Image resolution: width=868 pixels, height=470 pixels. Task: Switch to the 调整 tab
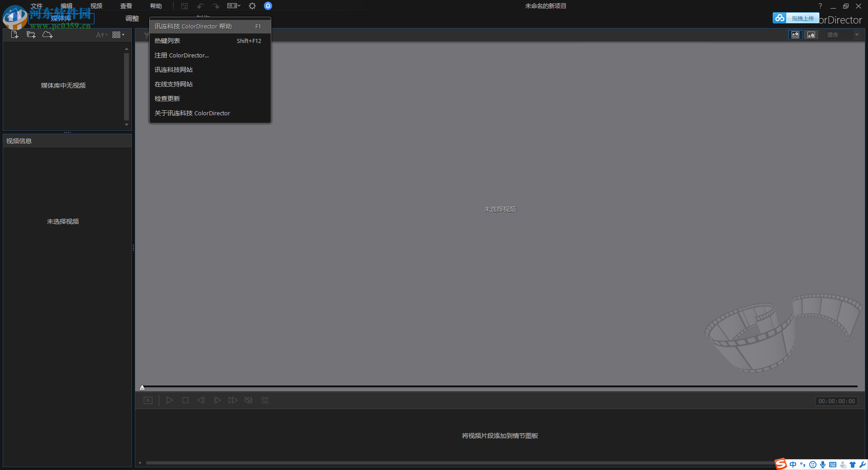coord(132,19)
